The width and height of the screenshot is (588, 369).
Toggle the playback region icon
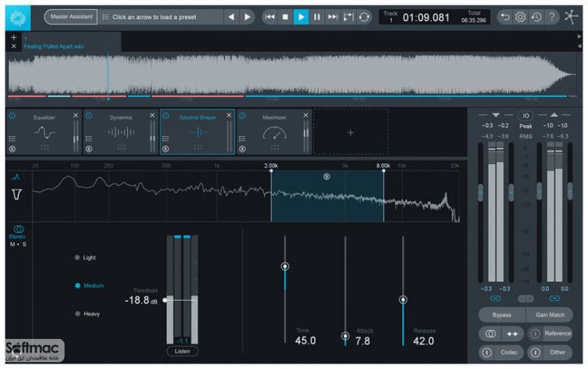[348, 17]
